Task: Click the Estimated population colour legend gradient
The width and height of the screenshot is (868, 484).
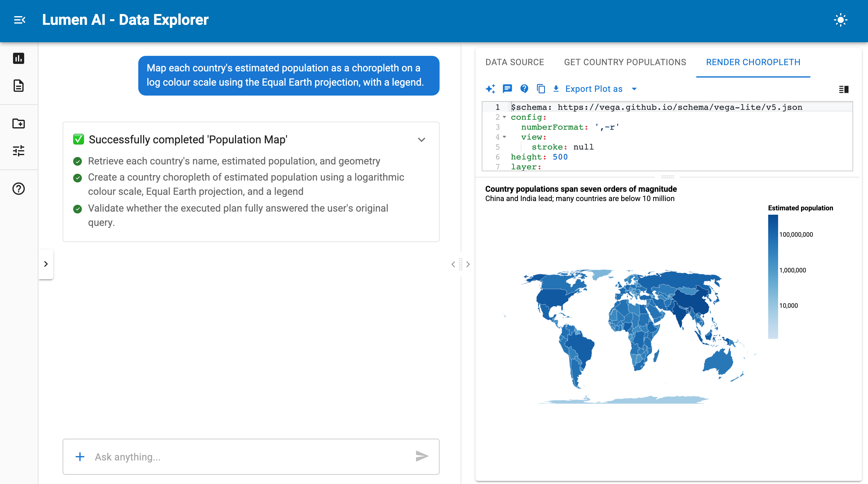Action: point(773,276)
